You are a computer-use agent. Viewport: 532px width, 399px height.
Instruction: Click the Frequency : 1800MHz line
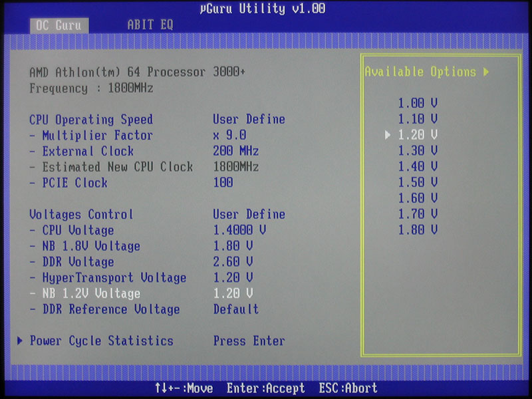pos(91,88)
